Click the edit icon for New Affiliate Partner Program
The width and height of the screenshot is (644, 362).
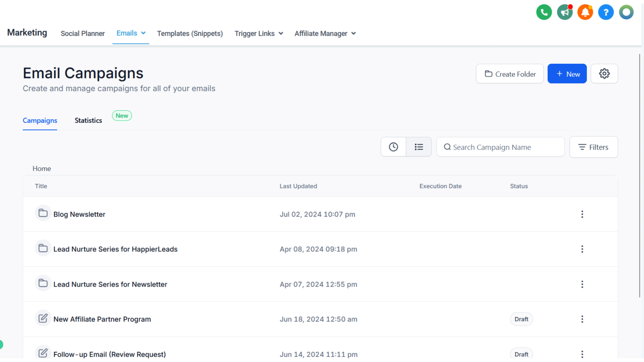[43, 319]
